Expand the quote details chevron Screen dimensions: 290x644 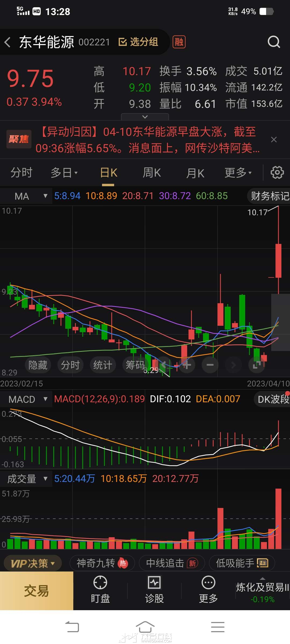(x=145, y=117)
